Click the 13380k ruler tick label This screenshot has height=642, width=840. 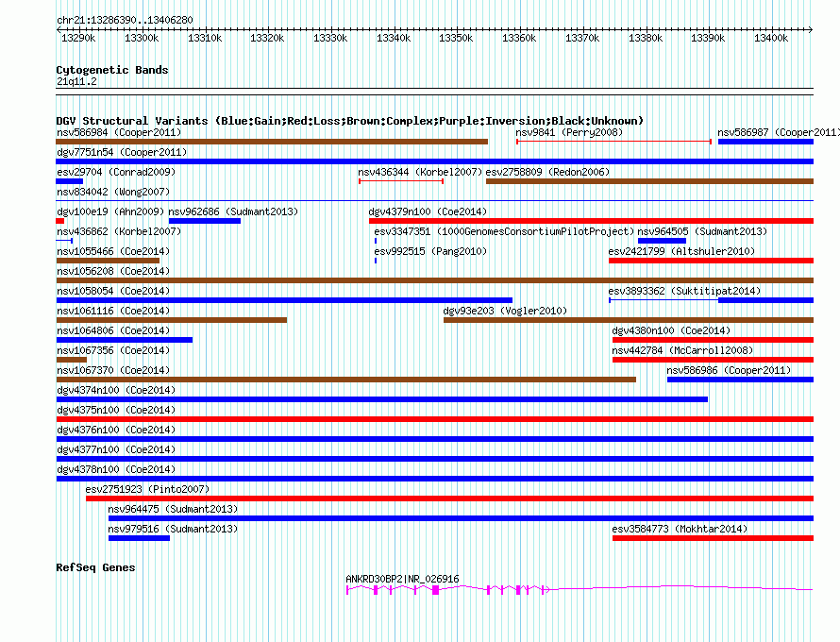(646, 38)
